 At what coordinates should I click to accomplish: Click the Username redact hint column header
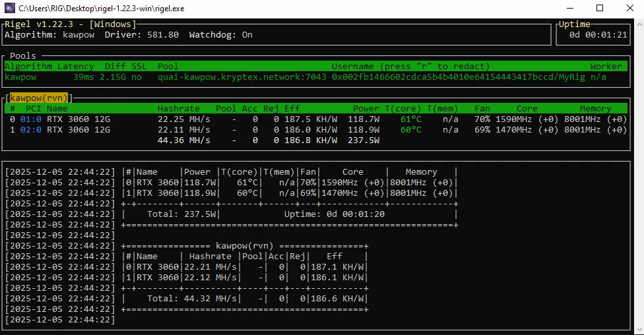click(410, 67)
